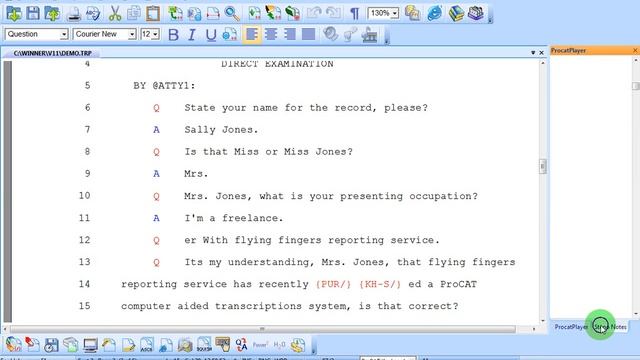The width and height of the screenshot is (640, 360).
Task: Click the Q and A swap icon
Action: (x=241, y=345)
